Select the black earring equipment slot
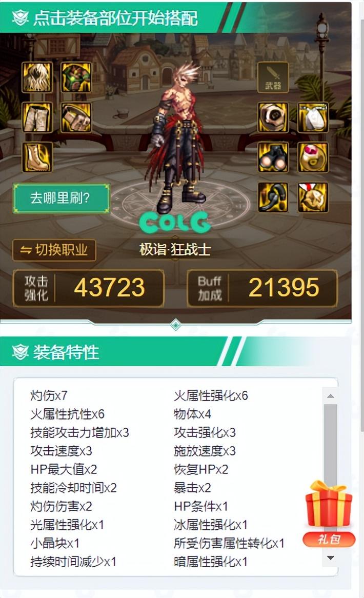The width and height of the screenshot is (364, 598). click(273, 197)
